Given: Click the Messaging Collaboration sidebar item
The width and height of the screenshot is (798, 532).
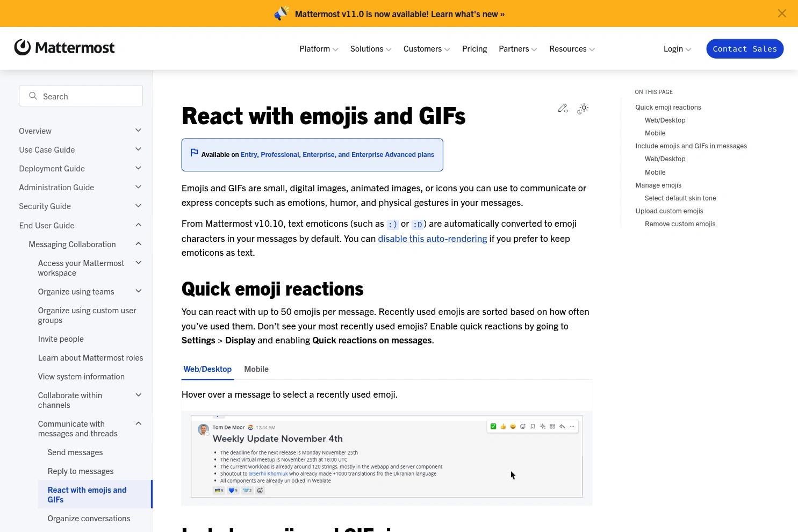Looking at the screenshot, I should (x=72, y=245).
